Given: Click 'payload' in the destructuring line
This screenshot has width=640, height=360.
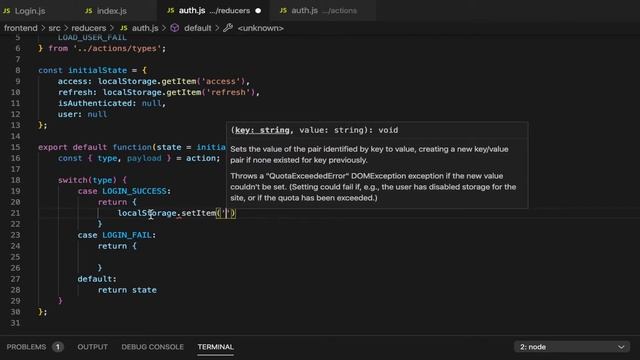Looking at the screenshot, I should point(144,158).
